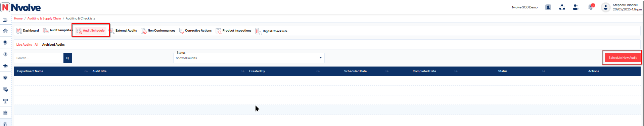Image resolution: width=644 pixels, height=126 pixels.
Task: Click the Nvolve SOD Demo label
Action: [x=524, y=7]
